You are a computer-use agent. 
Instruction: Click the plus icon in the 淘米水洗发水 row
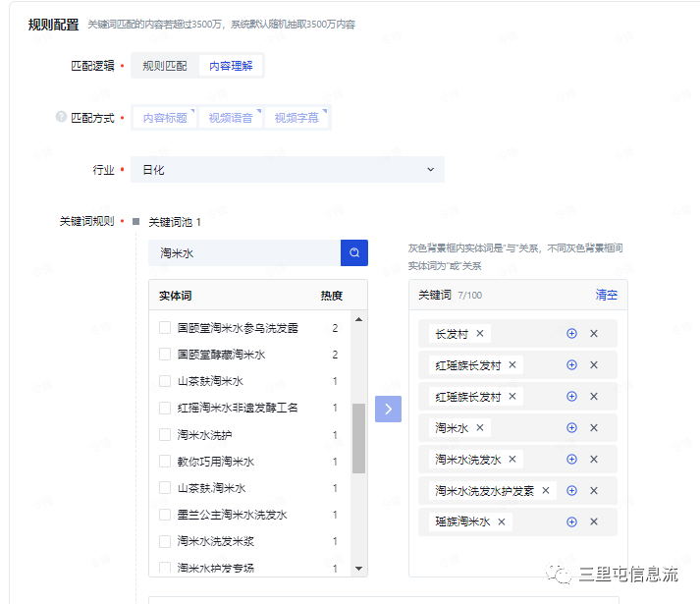click(x=571, y=459)
